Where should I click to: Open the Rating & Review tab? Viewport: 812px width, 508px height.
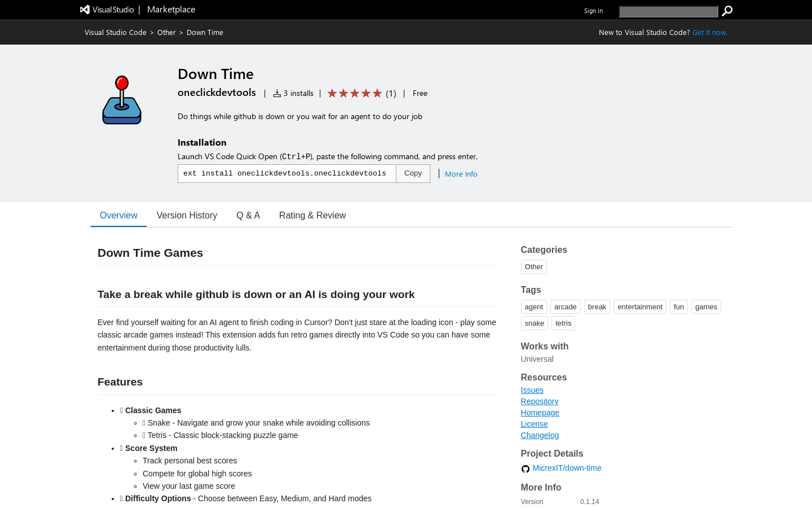(312, 216)
